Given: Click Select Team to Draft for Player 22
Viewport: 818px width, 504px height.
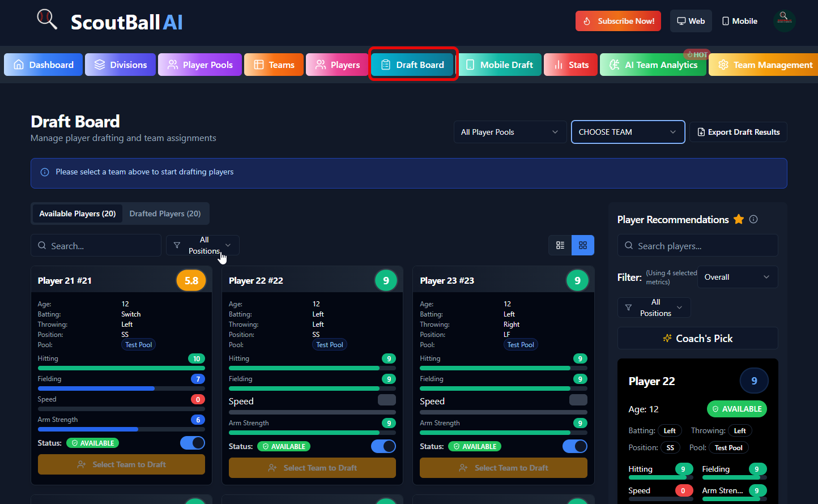Looking at the screenshot, I should pos(312,468).
